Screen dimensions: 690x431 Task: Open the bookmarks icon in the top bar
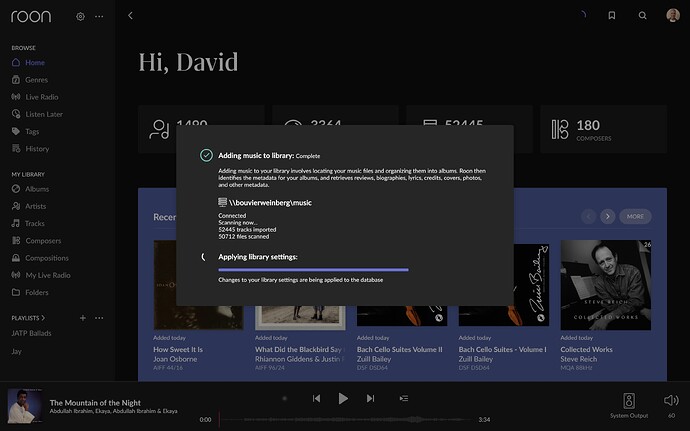[612, 15]
